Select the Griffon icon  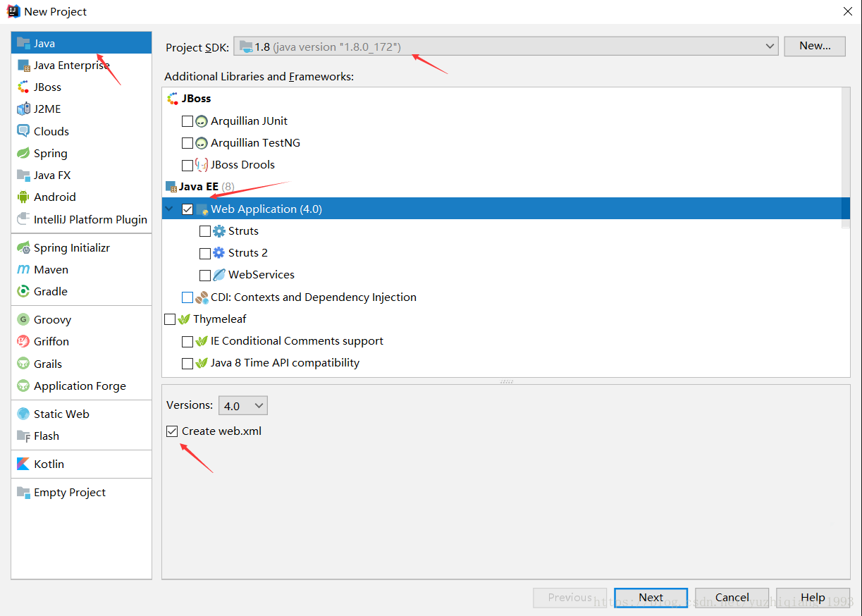(x=23, y=341)
